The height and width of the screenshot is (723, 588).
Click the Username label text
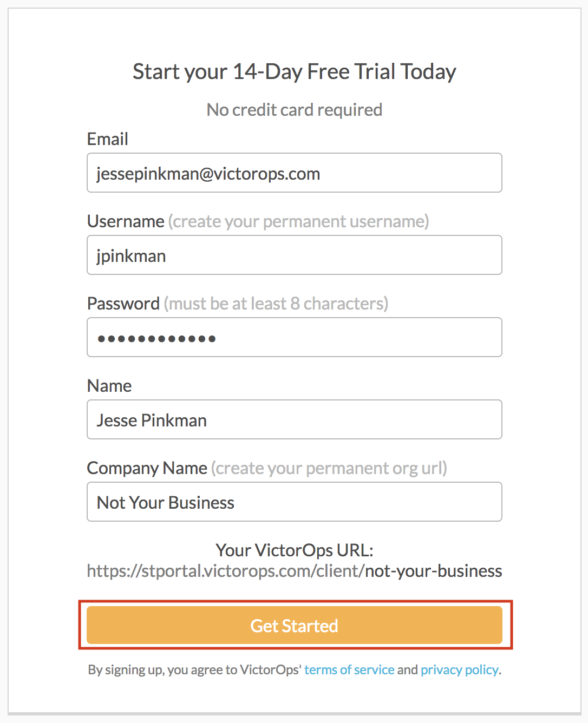(126, 221)
